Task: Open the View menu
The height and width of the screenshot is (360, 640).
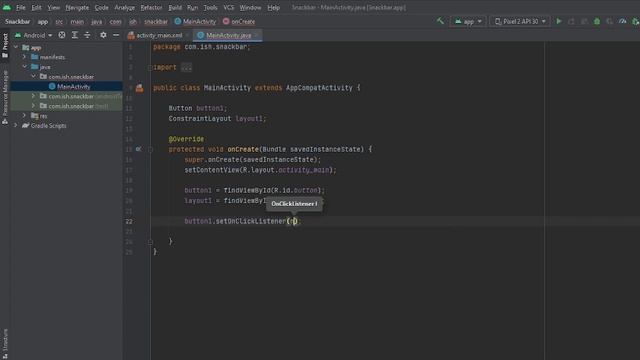Action: (x=53, y=7)
